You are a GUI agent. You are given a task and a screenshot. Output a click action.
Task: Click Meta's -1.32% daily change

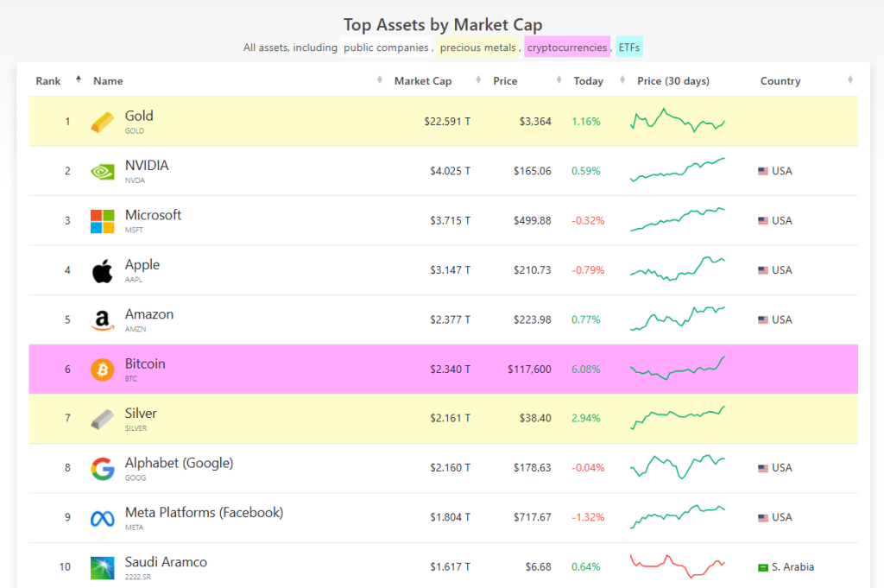click(x=588, y=517)
